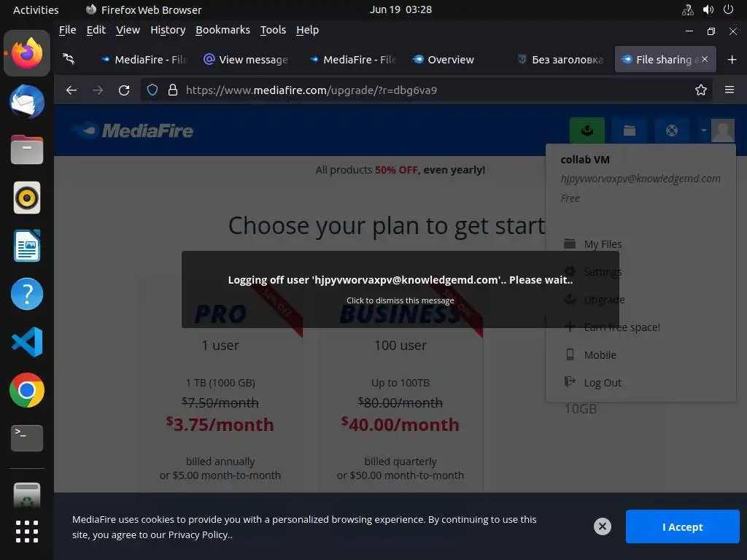Show Applications grid in dock
747x560 pixels.
(27, 532)
